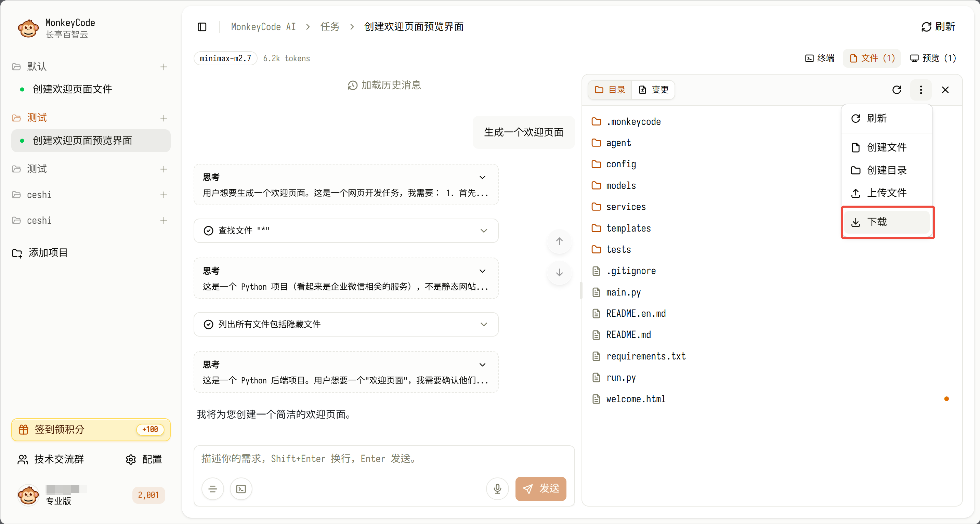Screen dimensions: 980x524
Task: Click the message input field
Action: (383, 459)
